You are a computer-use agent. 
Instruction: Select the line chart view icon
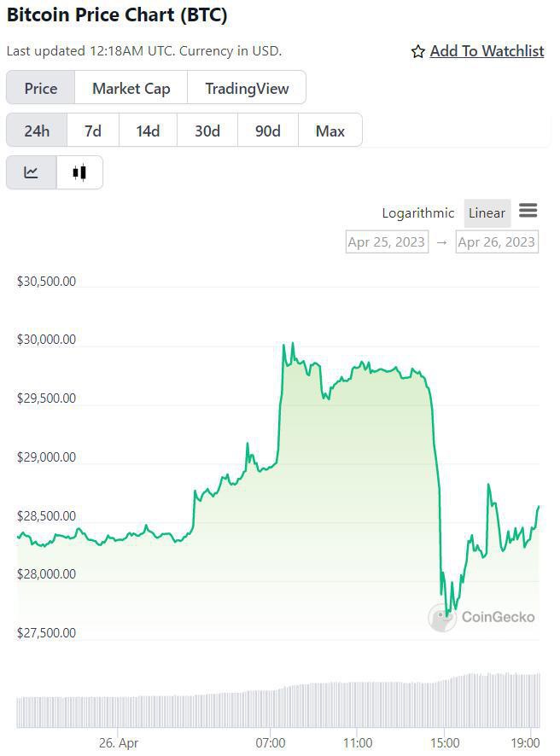click(x=32, y=172)
